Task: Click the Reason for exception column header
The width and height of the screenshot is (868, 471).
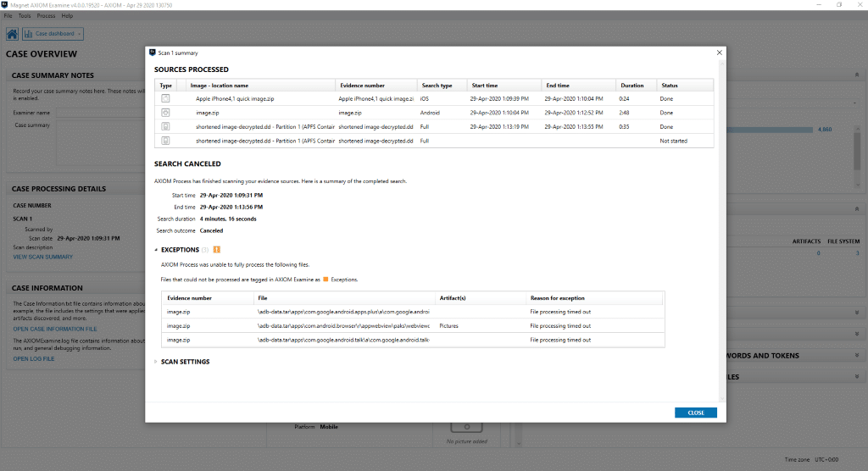Action: coord(594,298)
